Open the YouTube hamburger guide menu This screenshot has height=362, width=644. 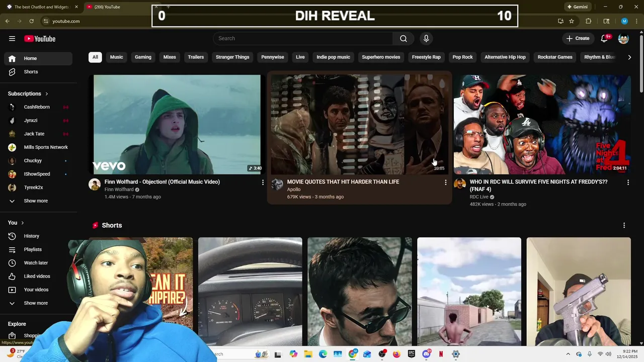[x=12, y=39]
